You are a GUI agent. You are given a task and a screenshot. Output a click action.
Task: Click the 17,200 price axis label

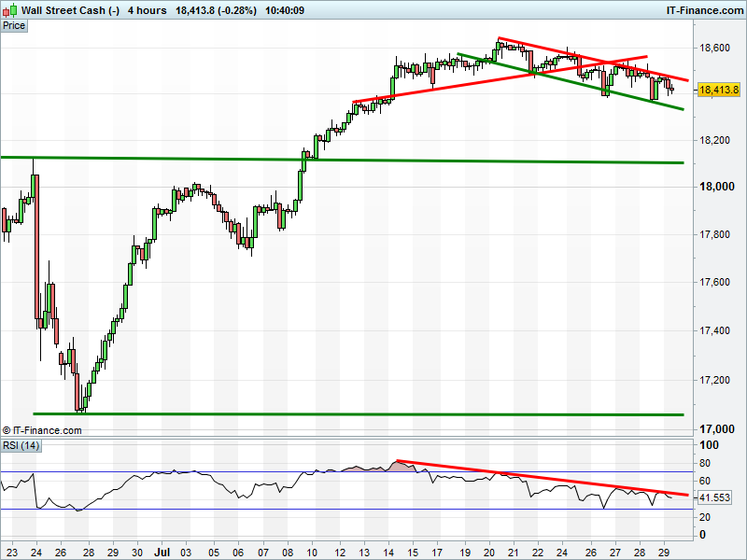pos(714,380)
